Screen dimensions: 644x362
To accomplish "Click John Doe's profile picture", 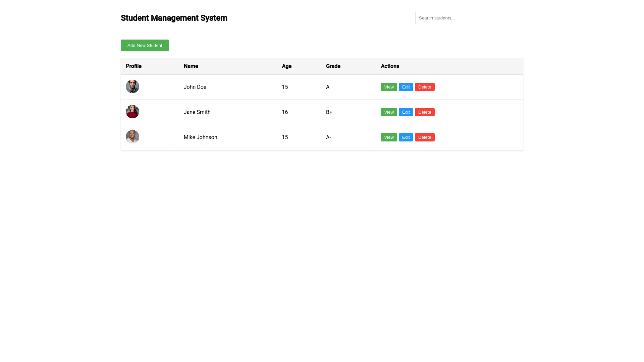I will click(132, 86).
